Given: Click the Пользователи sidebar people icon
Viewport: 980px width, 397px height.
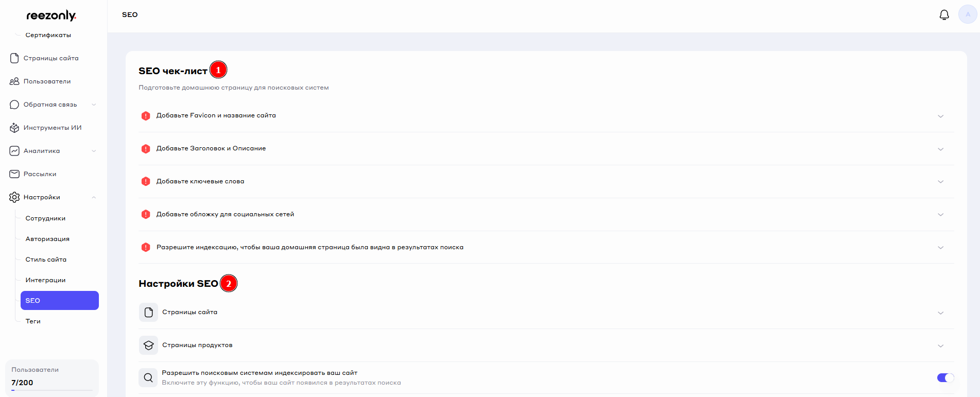Looking at the screenshot, I should click(x=14, y=81).
